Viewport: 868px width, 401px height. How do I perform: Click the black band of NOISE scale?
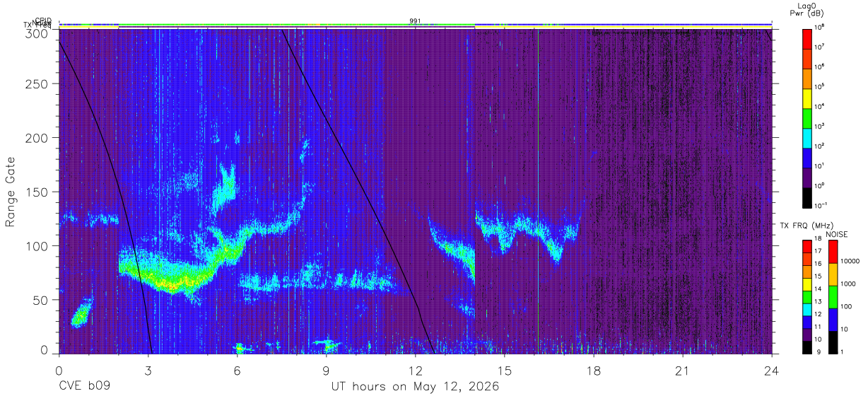click(833, 342)
